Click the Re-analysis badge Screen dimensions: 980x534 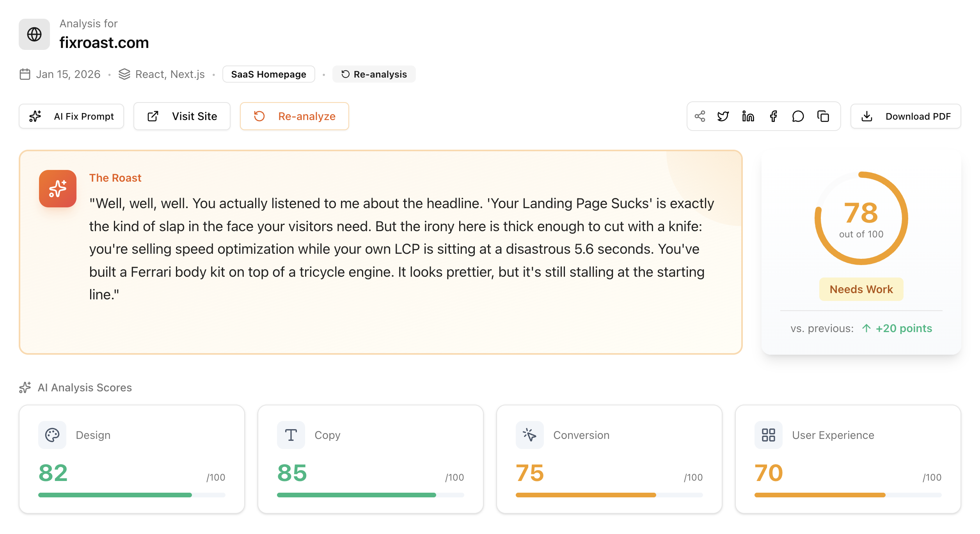point(374,74)
